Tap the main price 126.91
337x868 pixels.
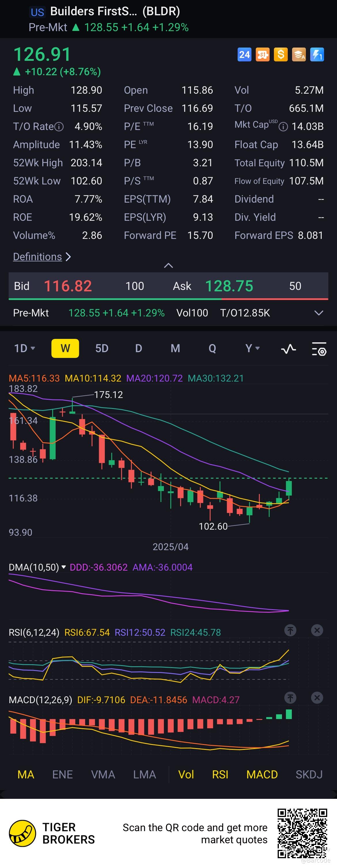[42, 54]
